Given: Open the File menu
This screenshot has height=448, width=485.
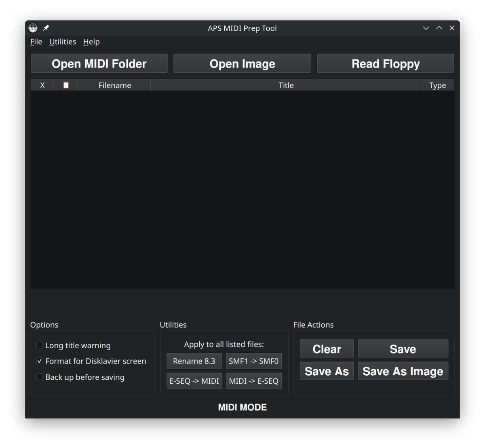Looking at the screenshot, I should (x=36, y=42).
